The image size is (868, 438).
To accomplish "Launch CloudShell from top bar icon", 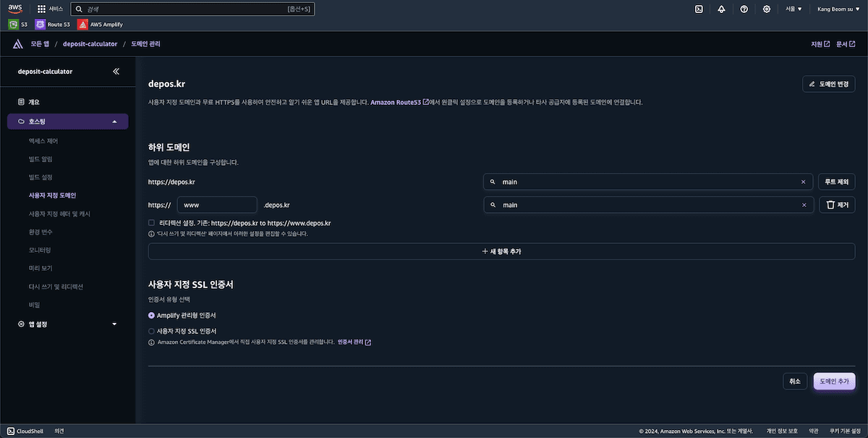I will (x=698, y=9).
